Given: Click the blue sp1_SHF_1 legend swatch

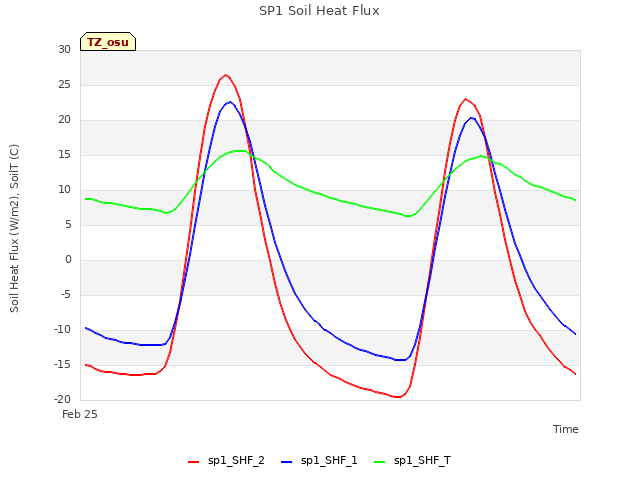Looking at the screenshot, I should [287, 462].
